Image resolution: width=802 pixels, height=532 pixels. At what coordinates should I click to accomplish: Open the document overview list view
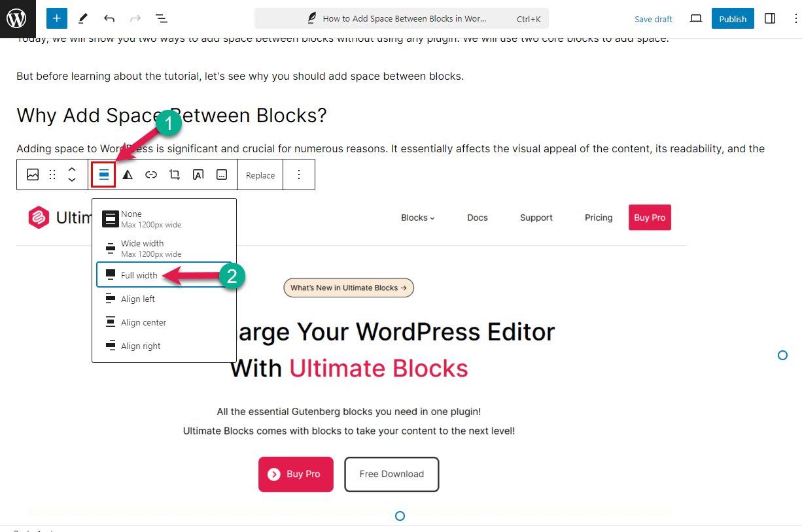click(161, 18)
